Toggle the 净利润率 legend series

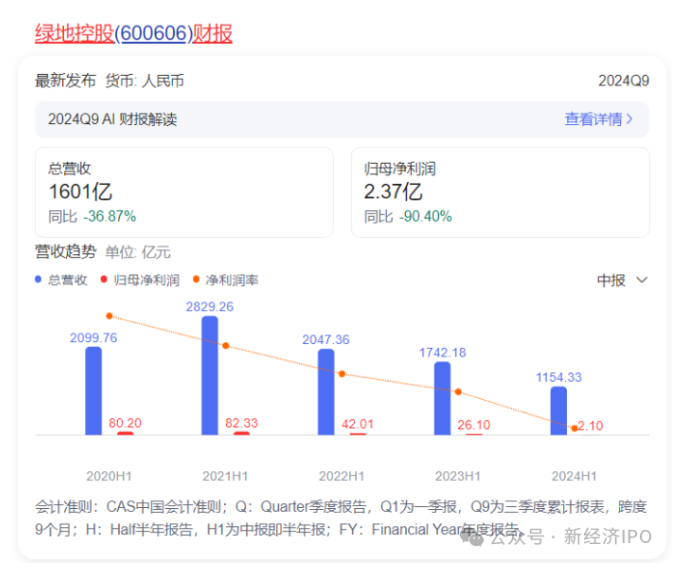coord(226,280)
